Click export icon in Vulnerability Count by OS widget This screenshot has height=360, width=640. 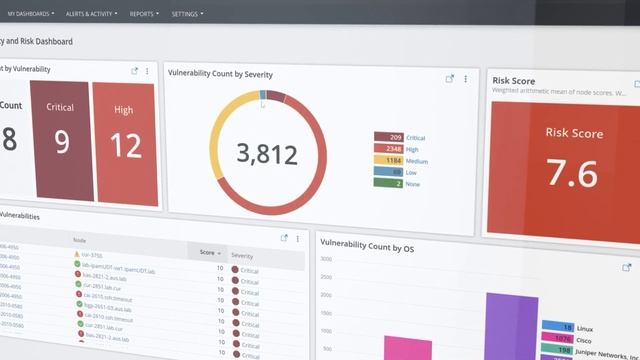pos(627,267)
